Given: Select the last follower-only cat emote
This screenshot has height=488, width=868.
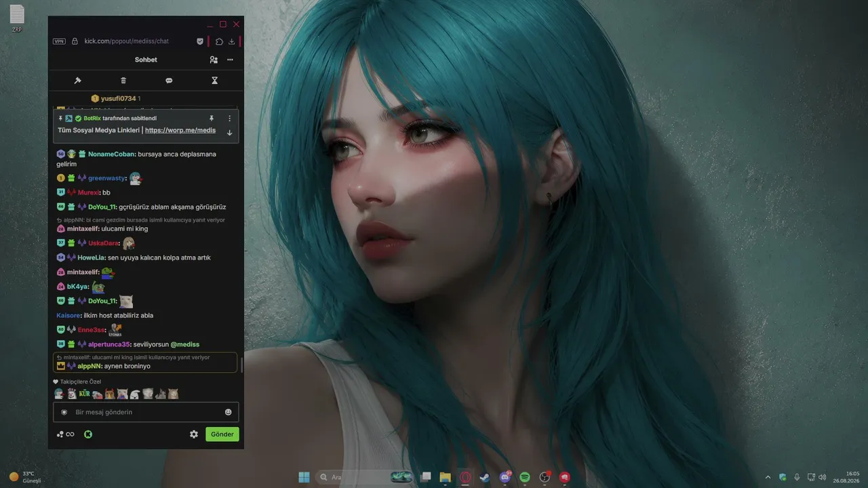Looking at the screenshot, I should click(x=173, y=394).
